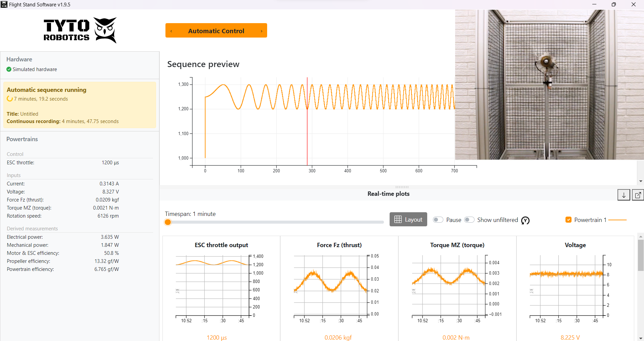Click the grid icon on the Layout button
The width and height of the screenshot is (644, 341).
point(398,219)
